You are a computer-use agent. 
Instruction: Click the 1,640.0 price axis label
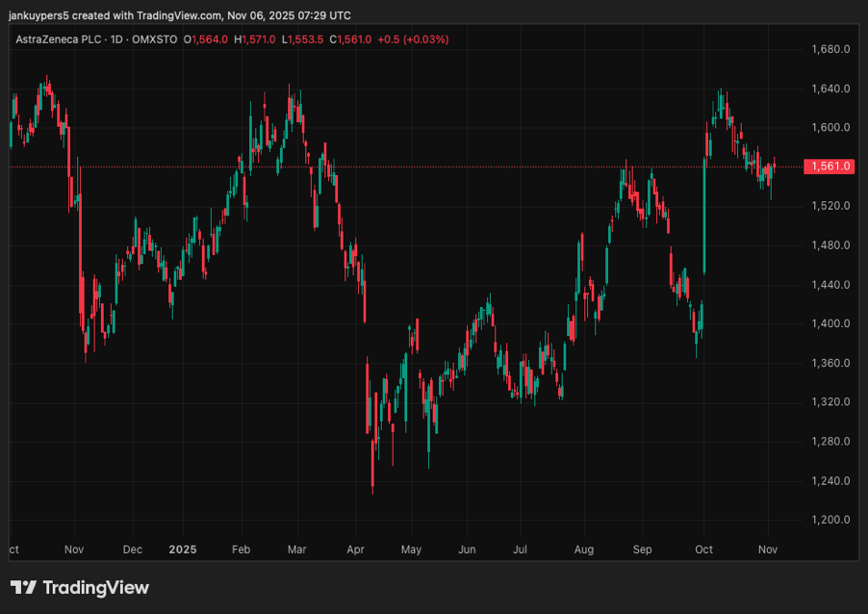[830, 89]
